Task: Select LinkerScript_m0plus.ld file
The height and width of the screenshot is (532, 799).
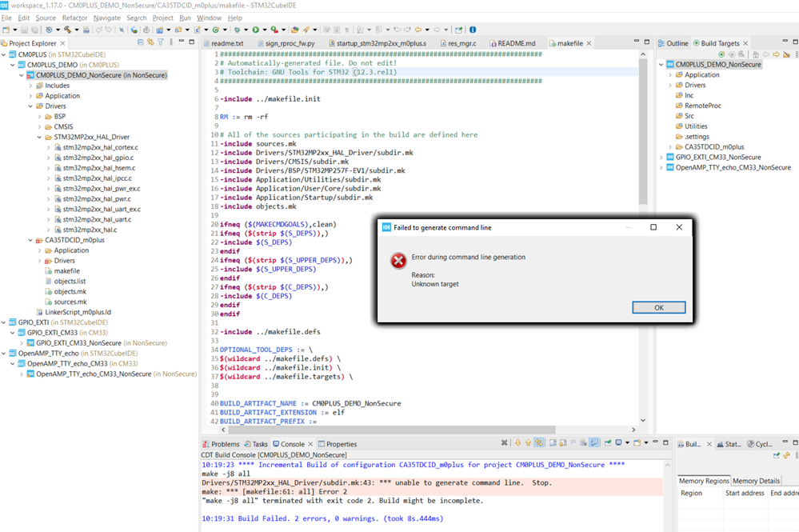Action: coord(74,312)
